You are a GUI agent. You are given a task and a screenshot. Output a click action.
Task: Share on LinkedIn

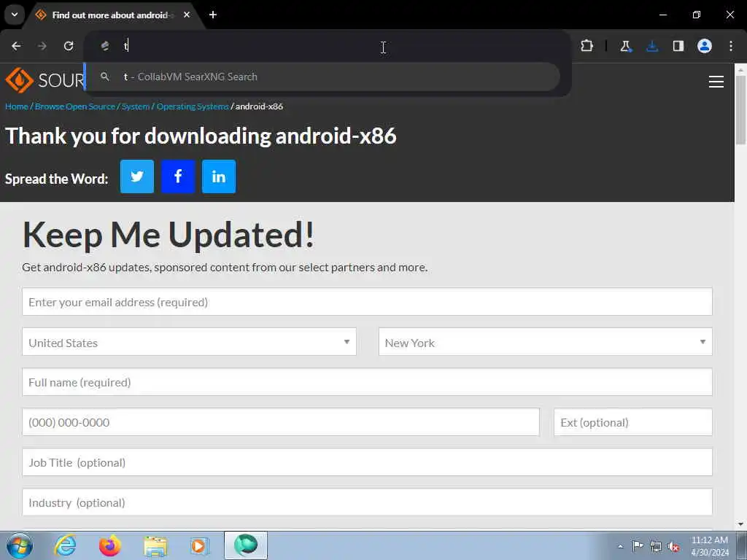tap(219, 176)
